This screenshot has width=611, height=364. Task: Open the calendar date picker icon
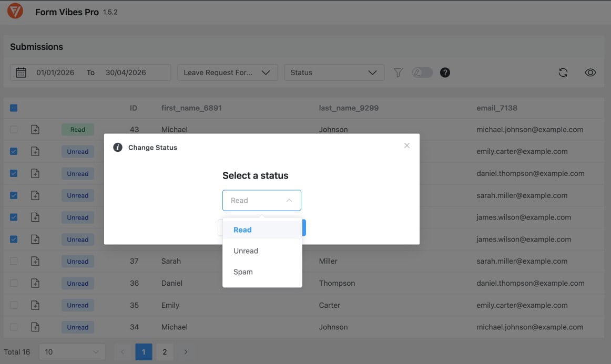coord(21,72)
